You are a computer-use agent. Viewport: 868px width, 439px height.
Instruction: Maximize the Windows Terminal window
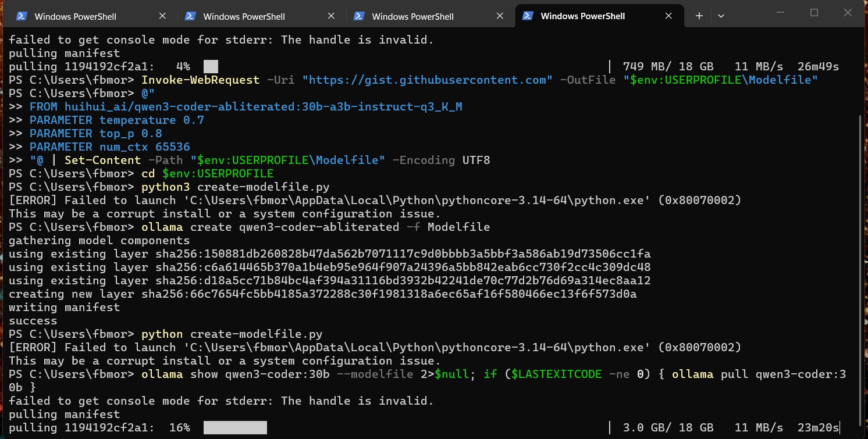point(814,13)
